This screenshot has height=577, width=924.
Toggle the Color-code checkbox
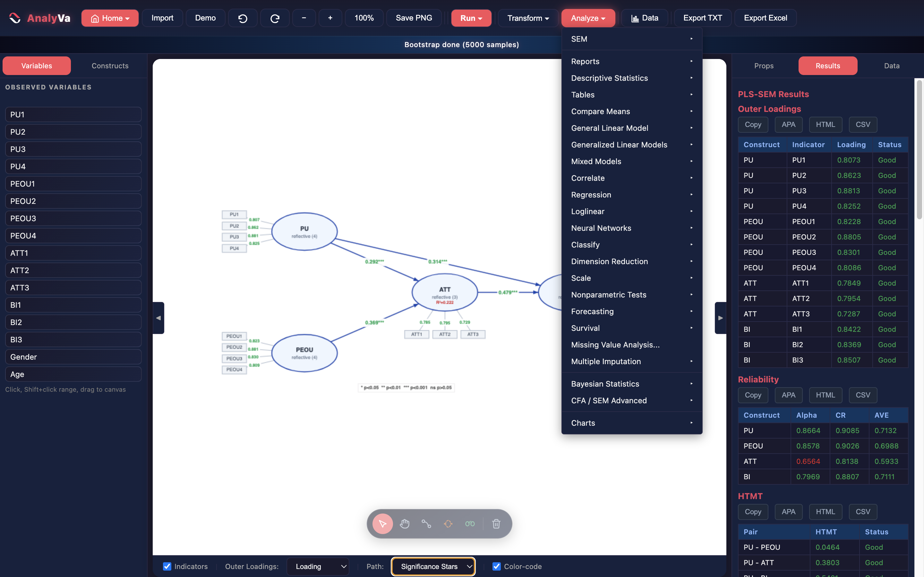(x=496, y=566)
